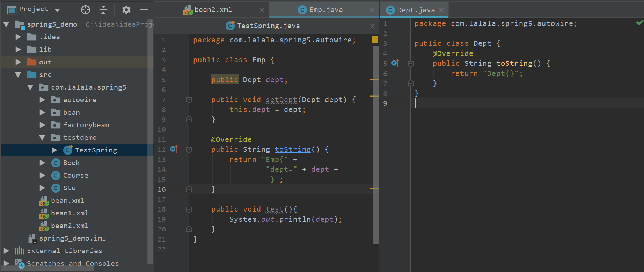Open Project panel settings gear

click(x=126, y=10)
